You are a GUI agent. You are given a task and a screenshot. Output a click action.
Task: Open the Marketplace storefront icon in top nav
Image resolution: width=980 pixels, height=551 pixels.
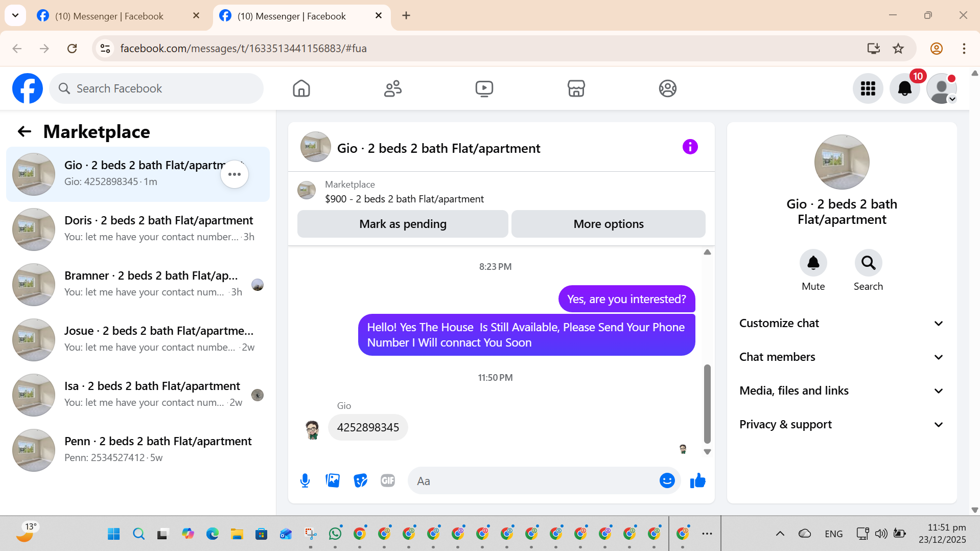tap(576, 88)
